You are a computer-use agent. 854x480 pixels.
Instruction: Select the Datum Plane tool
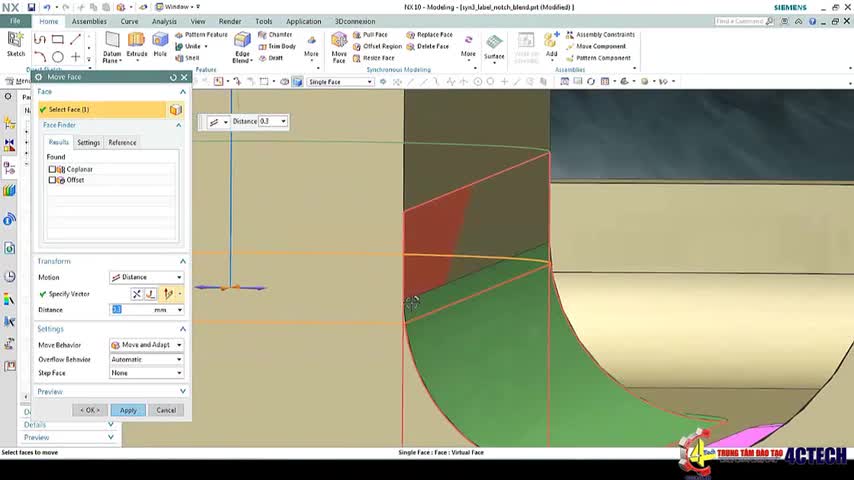[x=112, y=47]
